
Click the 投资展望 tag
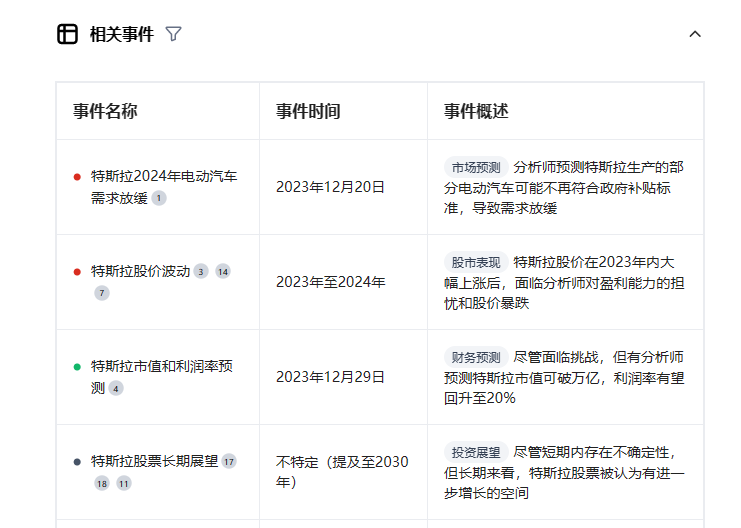476,452
